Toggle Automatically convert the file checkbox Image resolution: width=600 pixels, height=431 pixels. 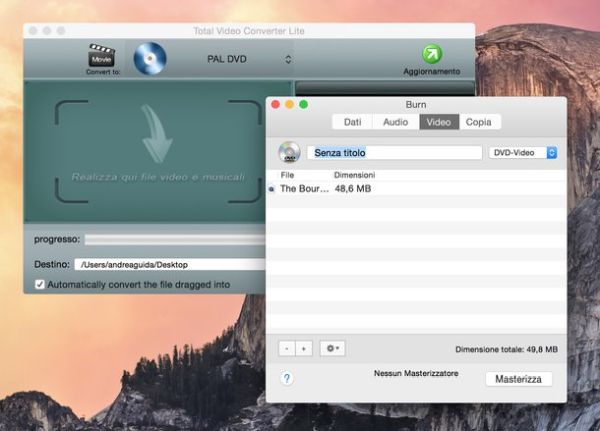pos(39,284)
